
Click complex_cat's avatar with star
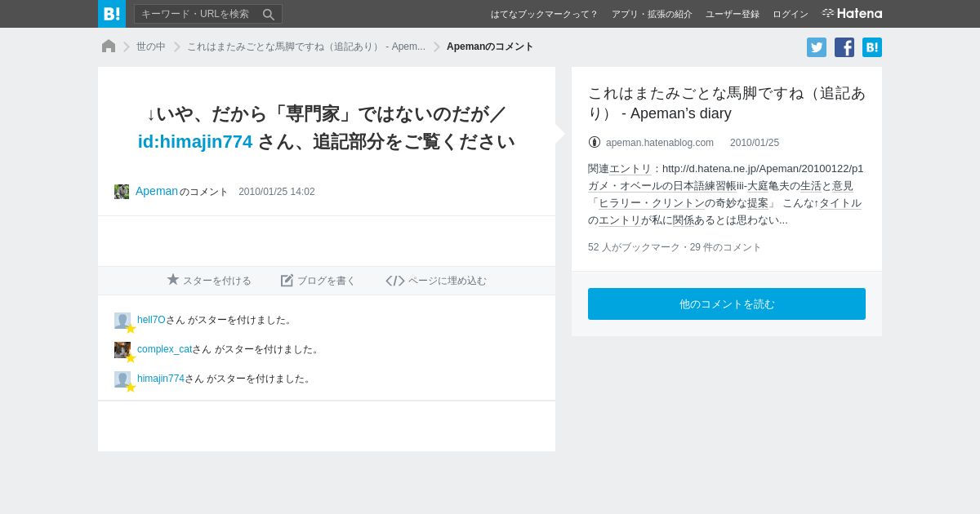123,351
